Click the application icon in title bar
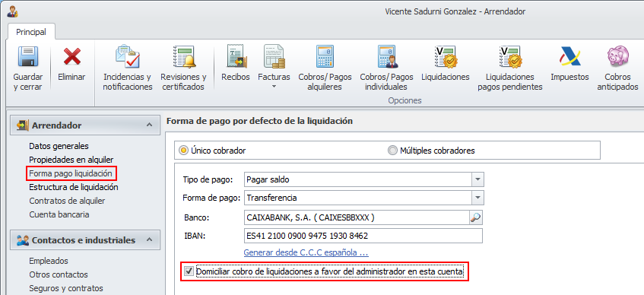This screenshot has height=295, width=644. (x=12, y=11)
